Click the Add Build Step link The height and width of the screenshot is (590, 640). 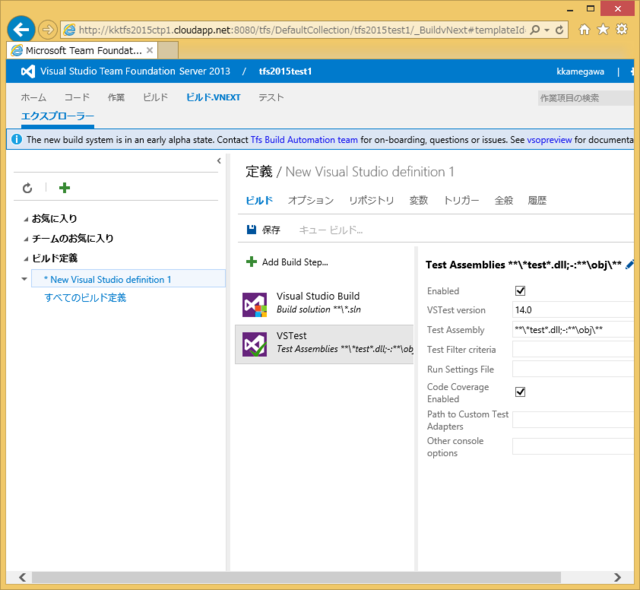pyautogui.click(x=295, y=262)
